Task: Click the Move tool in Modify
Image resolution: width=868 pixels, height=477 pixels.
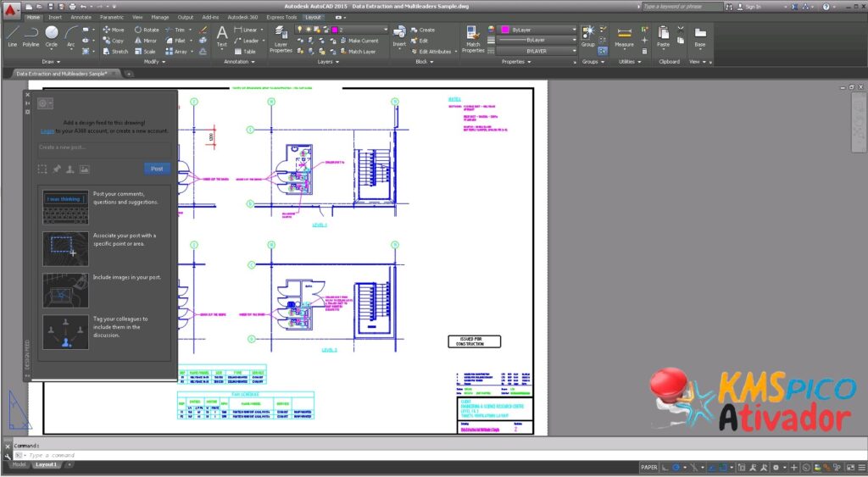Action: coord(114,30)
